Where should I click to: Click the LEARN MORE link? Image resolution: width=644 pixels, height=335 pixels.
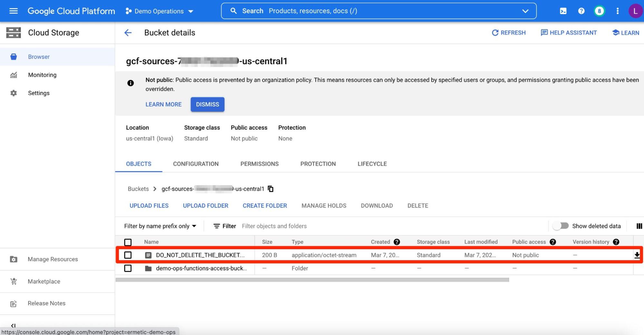[163, 104]
